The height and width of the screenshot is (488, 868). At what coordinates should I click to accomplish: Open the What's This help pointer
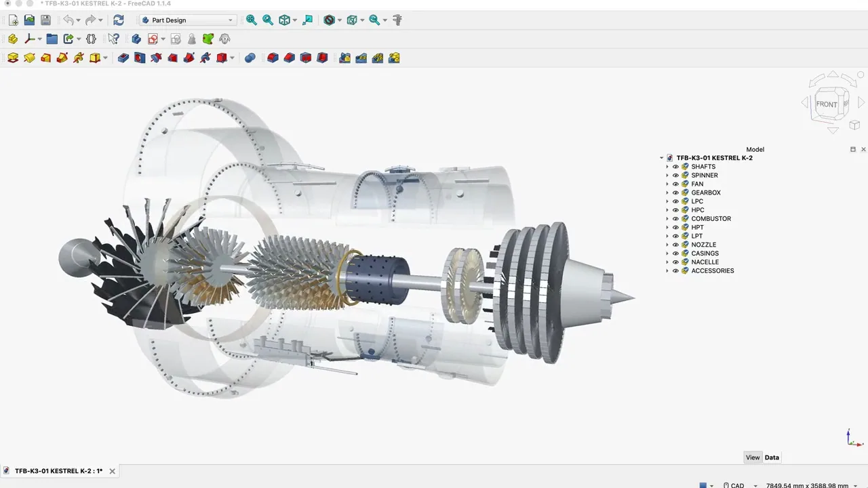113,39
